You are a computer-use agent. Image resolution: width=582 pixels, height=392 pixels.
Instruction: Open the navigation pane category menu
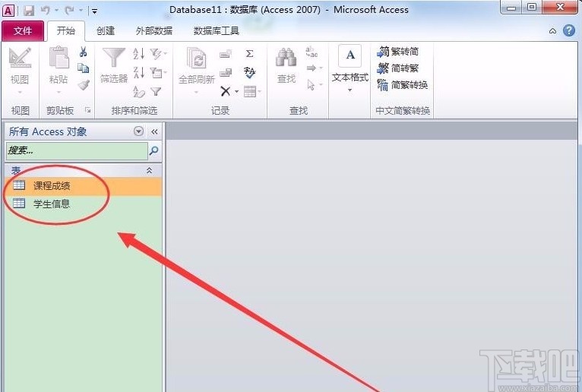(x=138, y=131)
